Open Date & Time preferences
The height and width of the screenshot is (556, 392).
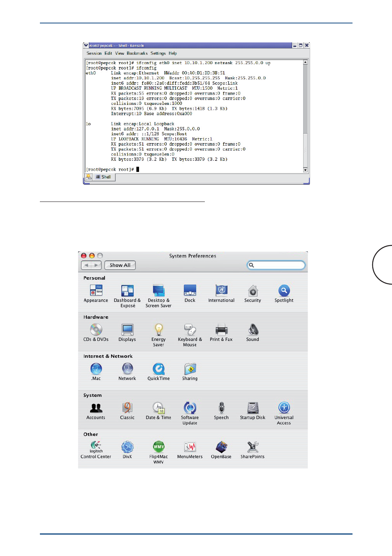click(158, 411)
